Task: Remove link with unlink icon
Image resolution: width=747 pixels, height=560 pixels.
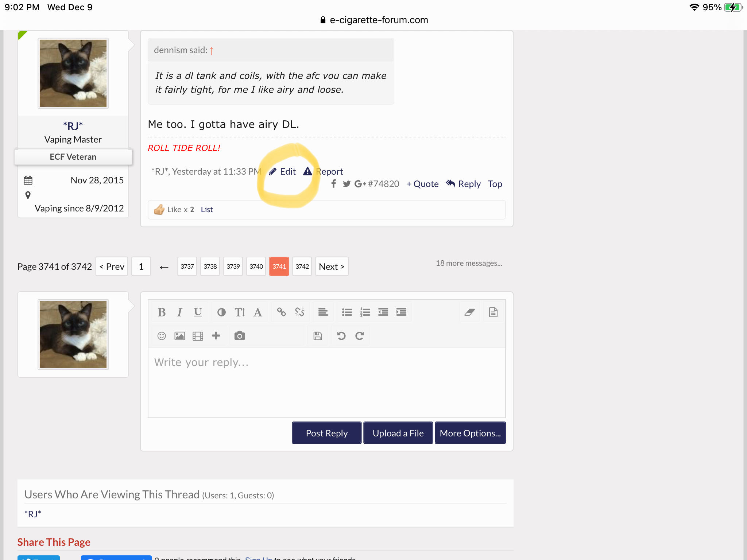Action: click(x=299, y=312)
